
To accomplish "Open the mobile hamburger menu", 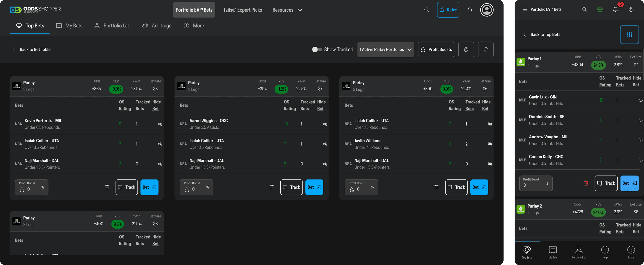I will tap(524, 9).
